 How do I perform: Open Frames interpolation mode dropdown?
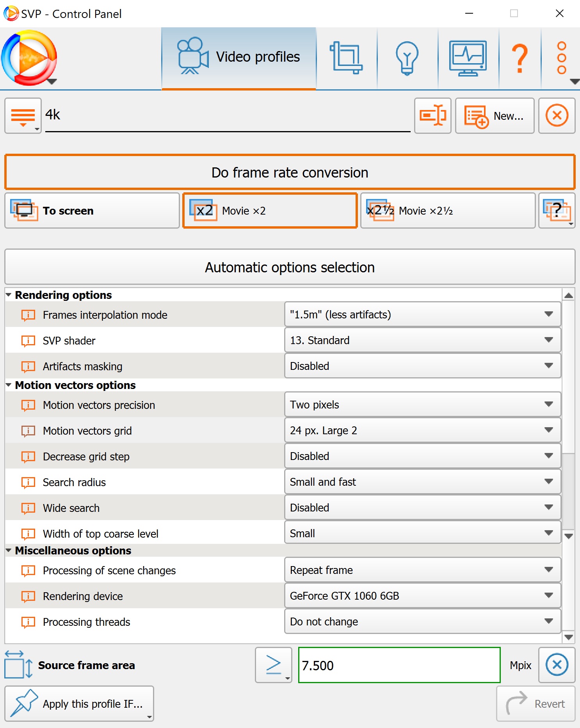423,314
